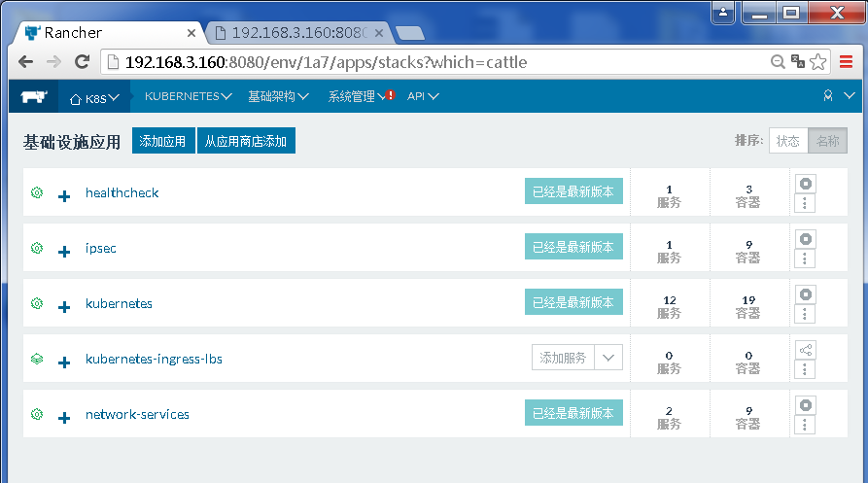
Task: Open ipsec more actions menu
Action: (x=805, y=259)
